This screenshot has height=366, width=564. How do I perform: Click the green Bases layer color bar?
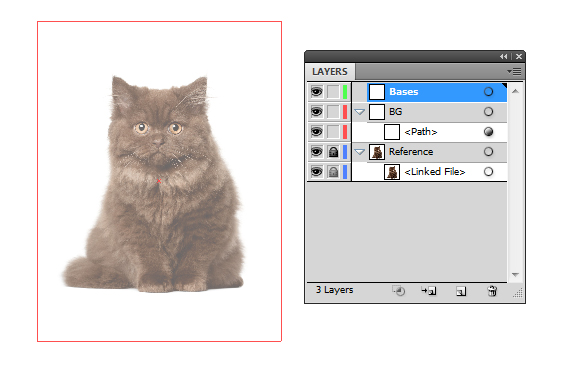click(x=345, y=92)
